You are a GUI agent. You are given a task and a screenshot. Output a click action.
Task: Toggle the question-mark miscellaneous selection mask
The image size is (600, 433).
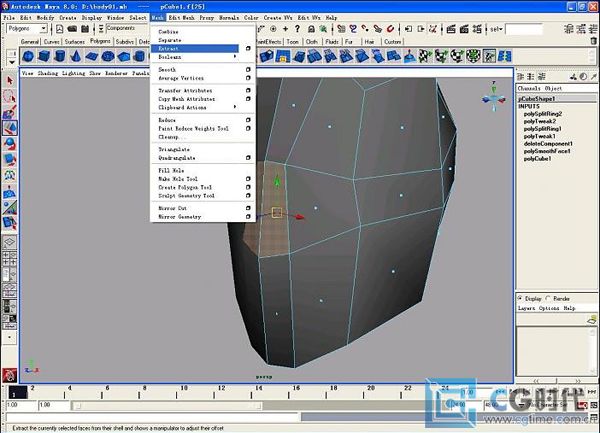[297, 29]
